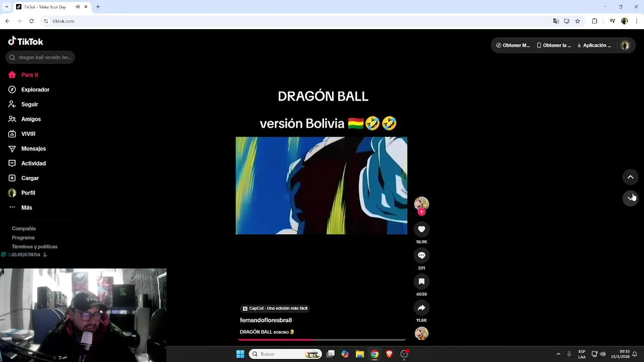
Task: Expand the Compañía footer section
Action: pos(24,229)
